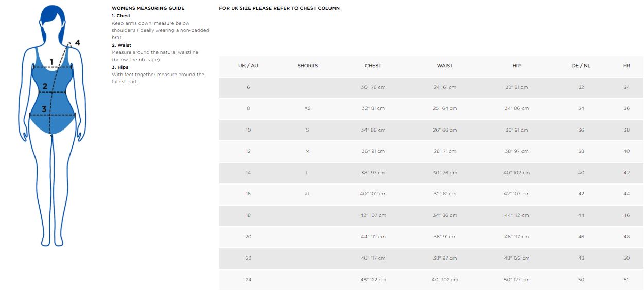This screenshot has width=644, height=294.
Task: Click the number 4 marker near the shoulder
Action: [77, 43]
